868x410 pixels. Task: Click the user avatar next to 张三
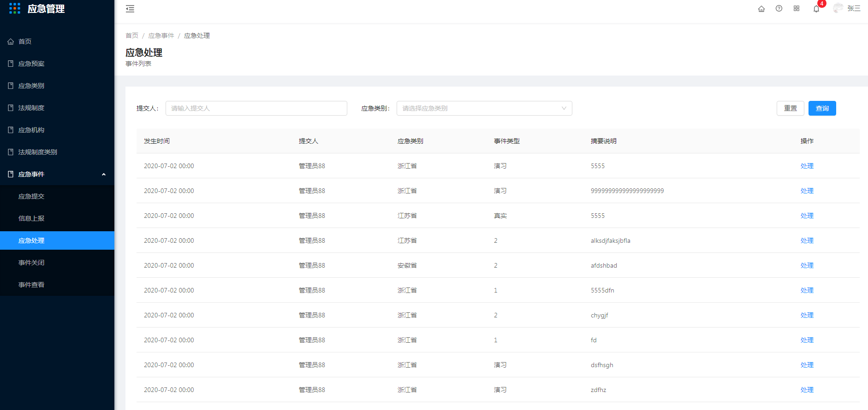838,8
